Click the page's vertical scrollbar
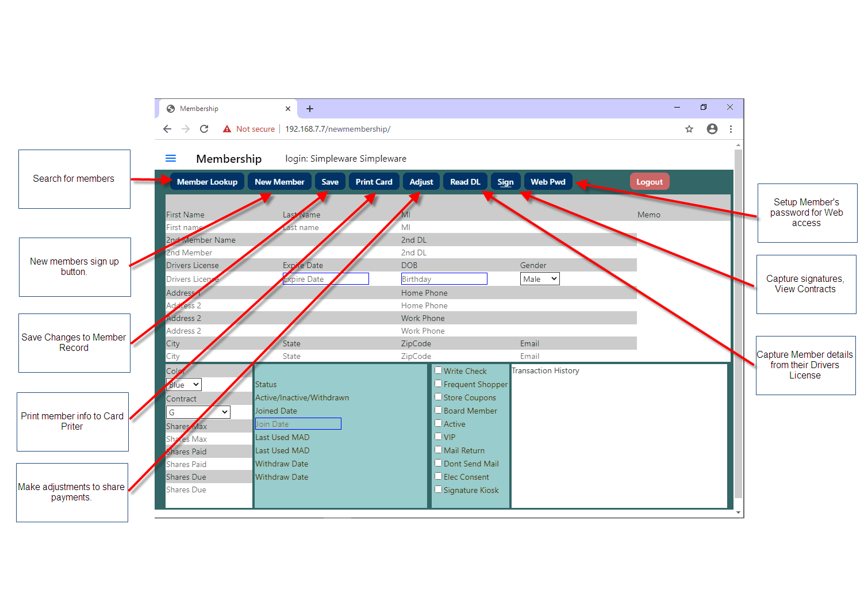This screenshot has height=589, width=868. (x=739, y=322)
